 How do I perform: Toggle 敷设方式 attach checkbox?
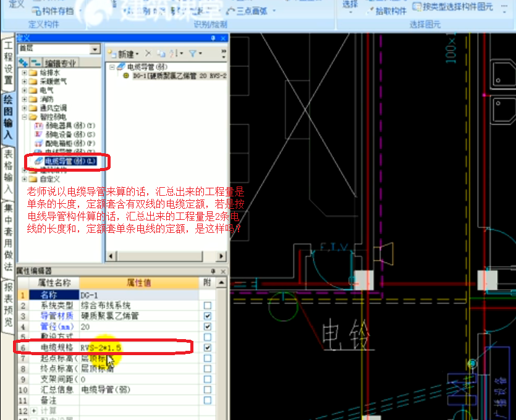coord(207,337)
